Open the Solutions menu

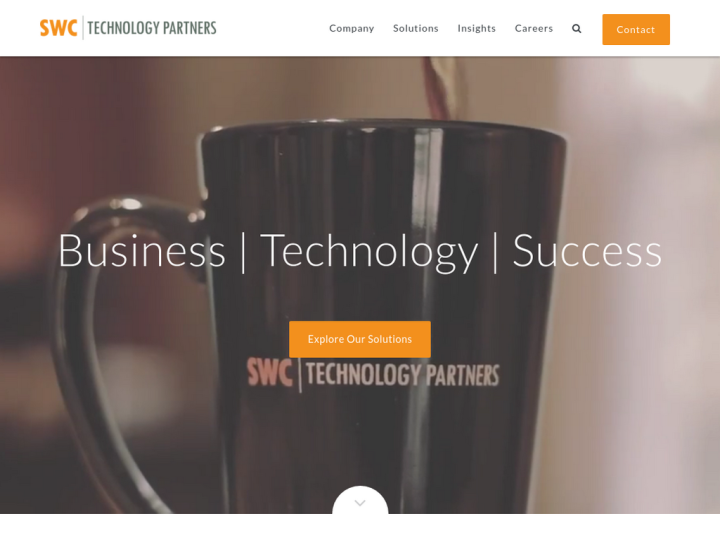click(416, 28)
